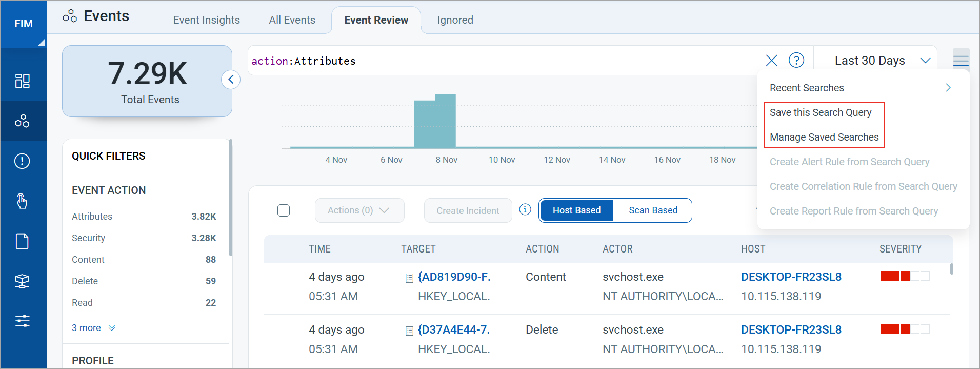This screenshot has height=369, width=980.
Task: Switch to Host Based view
Action: (x=577, y=210)
